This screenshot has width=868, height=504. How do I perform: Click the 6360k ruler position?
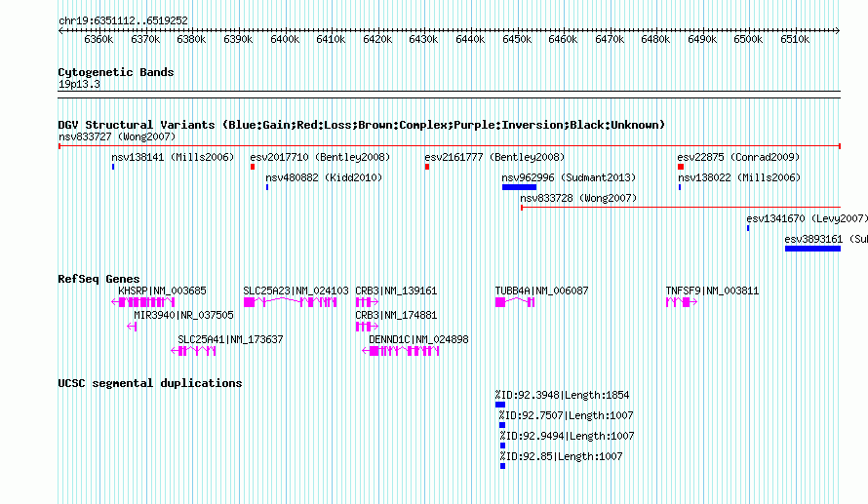tap(99, 39)
